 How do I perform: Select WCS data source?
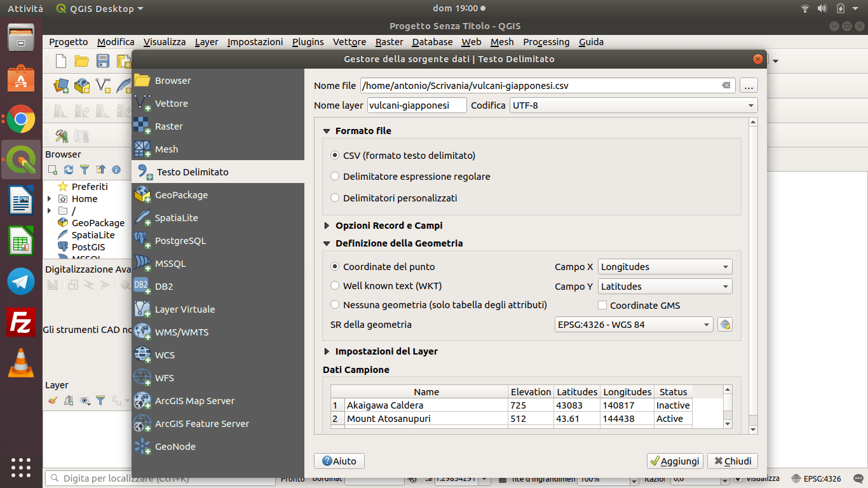[x=218, y=355]
